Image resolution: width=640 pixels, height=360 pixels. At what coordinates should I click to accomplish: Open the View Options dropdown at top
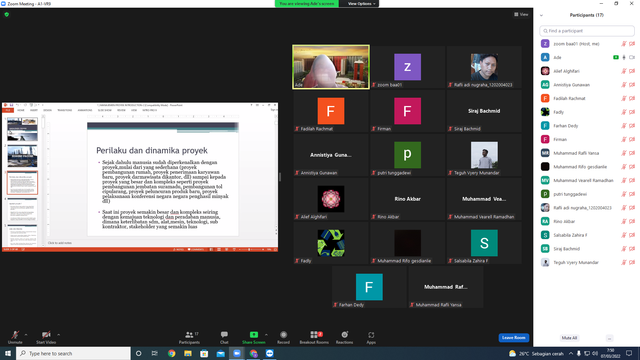361,4
